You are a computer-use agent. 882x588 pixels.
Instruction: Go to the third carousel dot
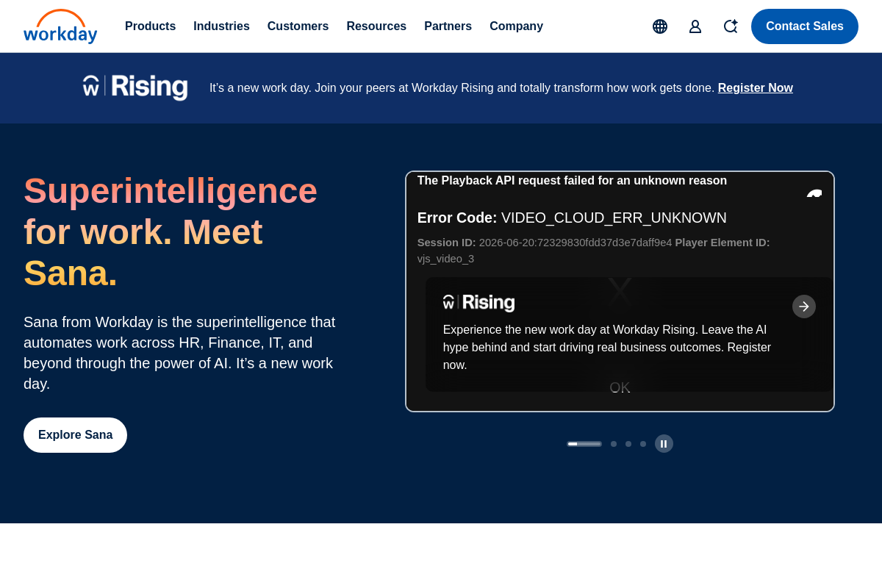point(628,444)
